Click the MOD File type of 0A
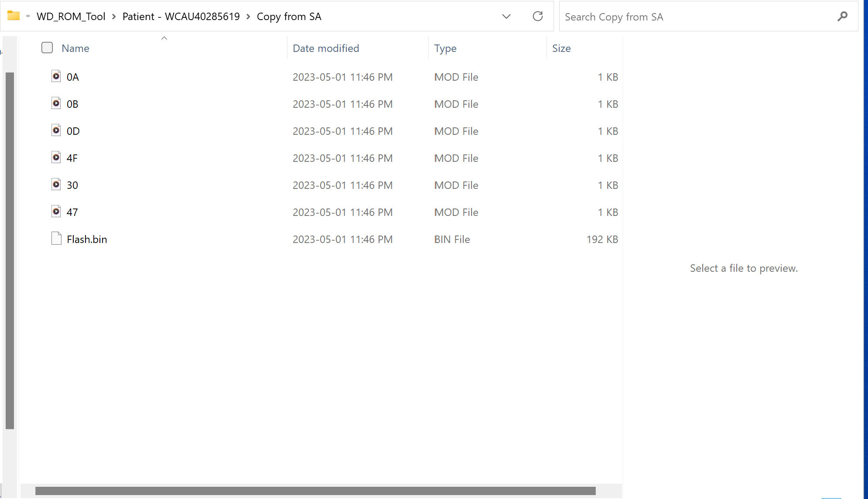The width and height of the screenshot is (868, 499). (456, 77)
